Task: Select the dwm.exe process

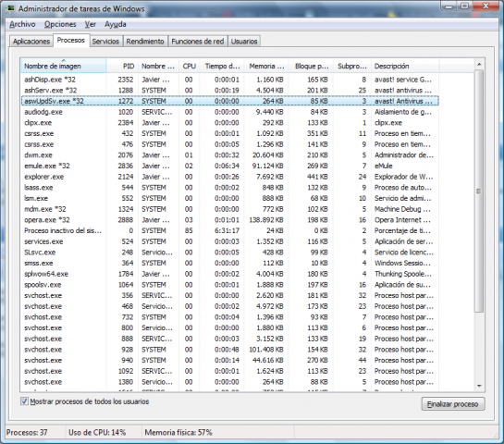Action: point(230,155)
